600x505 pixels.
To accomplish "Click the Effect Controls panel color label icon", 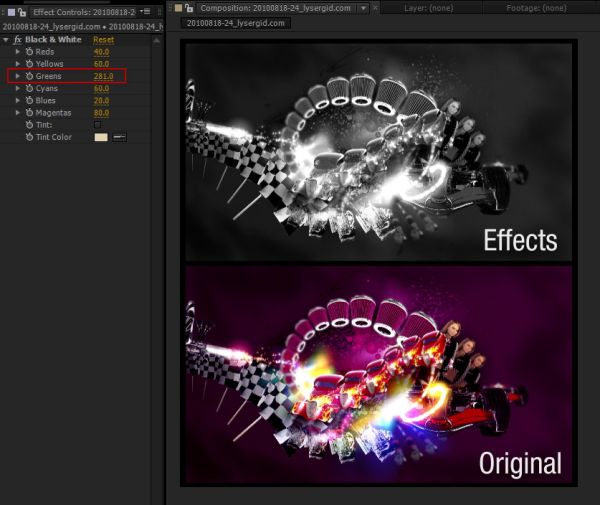I will 11,12.
